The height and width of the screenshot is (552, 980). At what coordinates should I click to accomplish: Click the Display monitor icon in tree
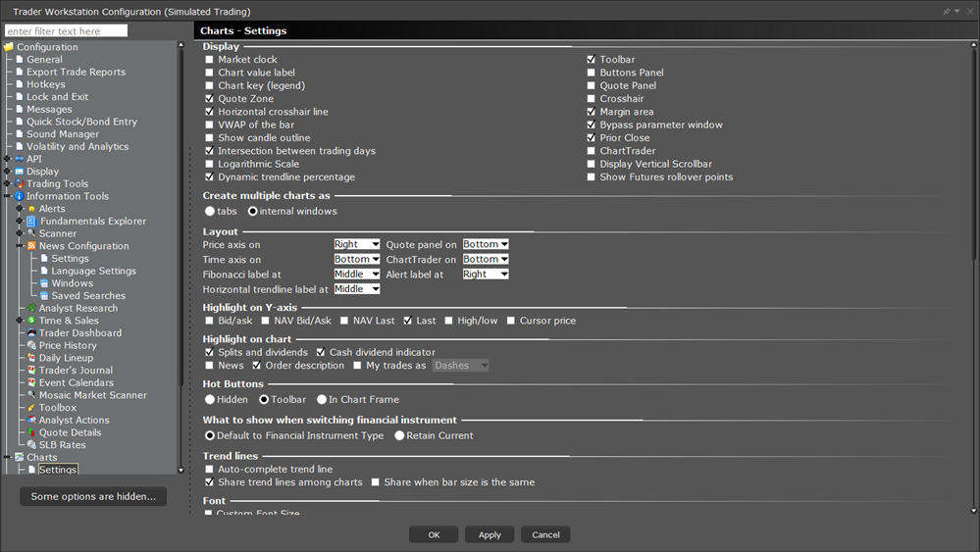tap(20, 172)
